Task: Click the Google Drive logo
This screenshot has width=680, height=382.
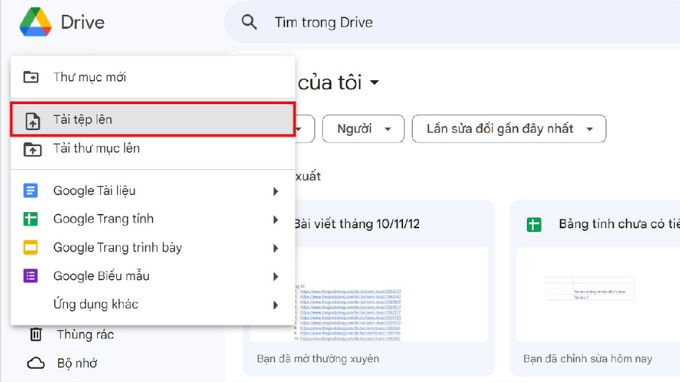Action: 36,22
